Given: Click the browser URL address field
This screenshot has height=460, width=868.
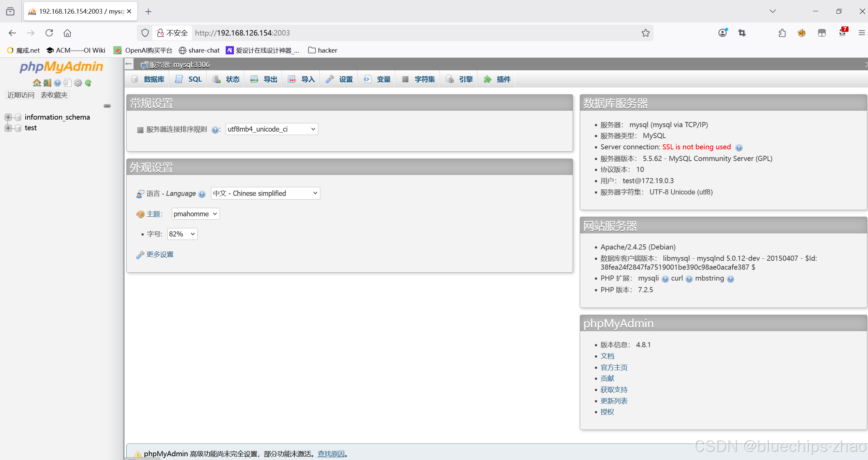Looking at the screenshot, I should click(410, 33).
